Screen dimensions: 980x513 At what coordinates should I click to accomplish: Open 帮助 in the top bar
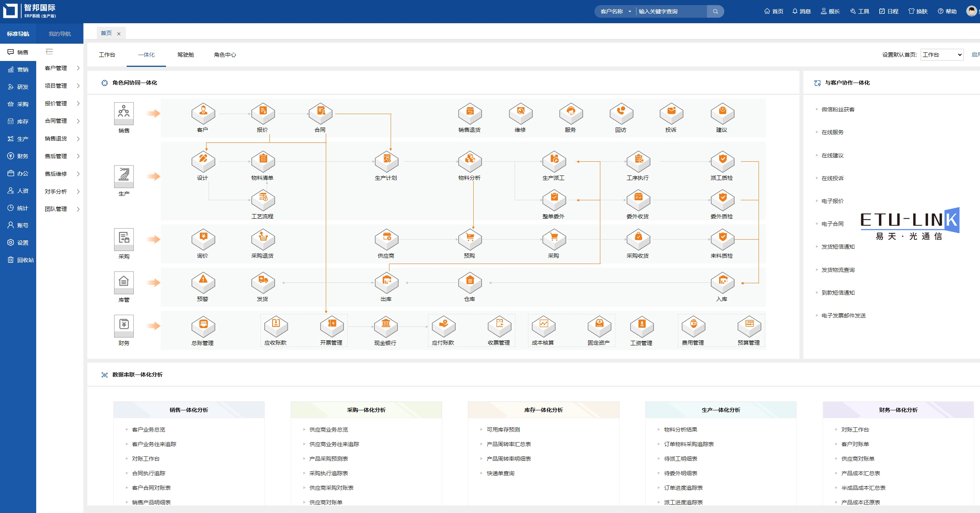coord(947,11)
